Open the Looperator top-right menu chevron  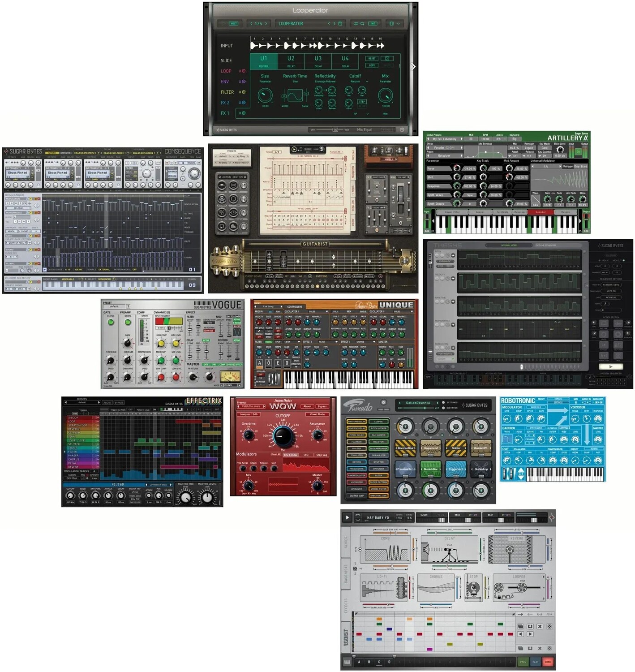tap(398, 23)
